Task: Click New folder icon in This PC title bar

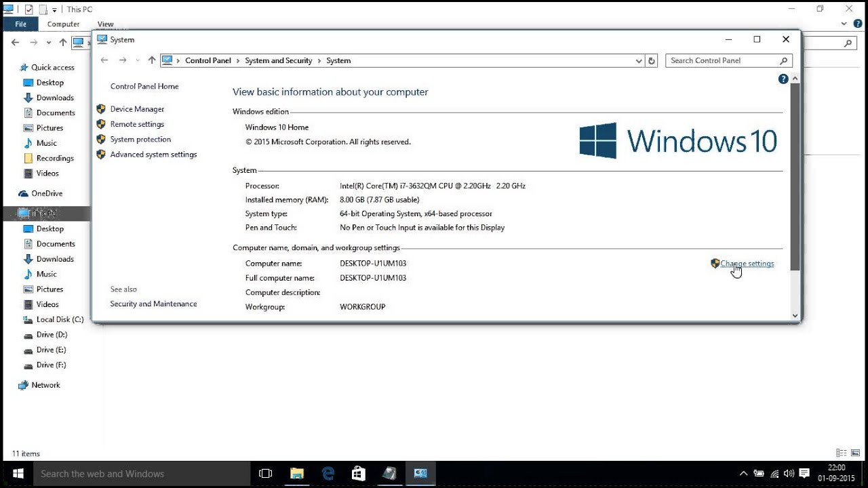Action: click(x=43, y=9)
